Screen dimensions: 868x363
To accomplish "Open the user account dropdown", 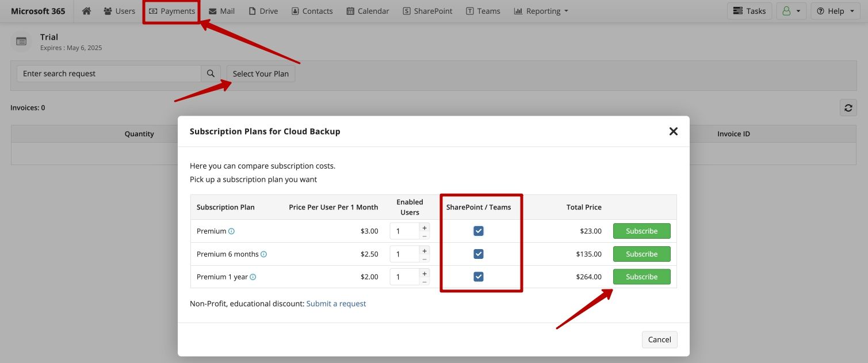I will coord(791,11).
